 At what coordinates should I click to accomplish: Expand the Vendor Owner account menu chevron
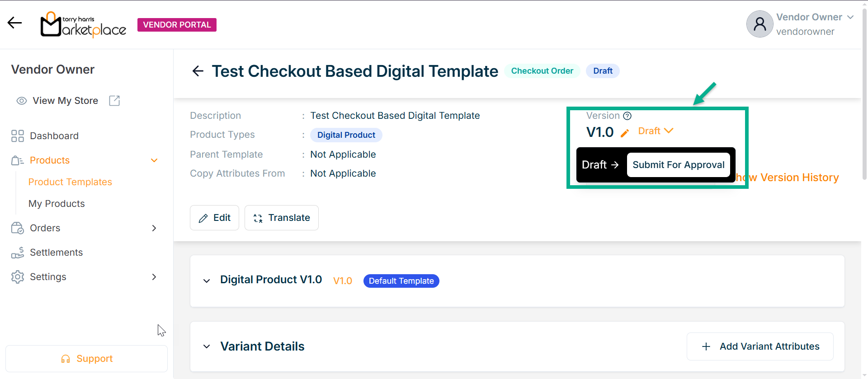(x=850, y=17)
